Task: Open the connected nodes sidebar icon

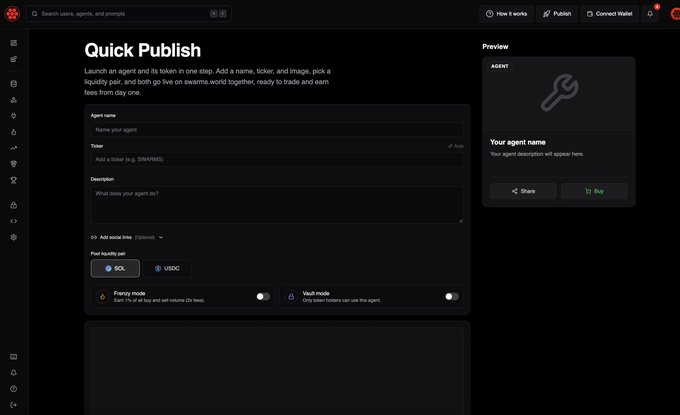Action: click(x=14, y=100)
